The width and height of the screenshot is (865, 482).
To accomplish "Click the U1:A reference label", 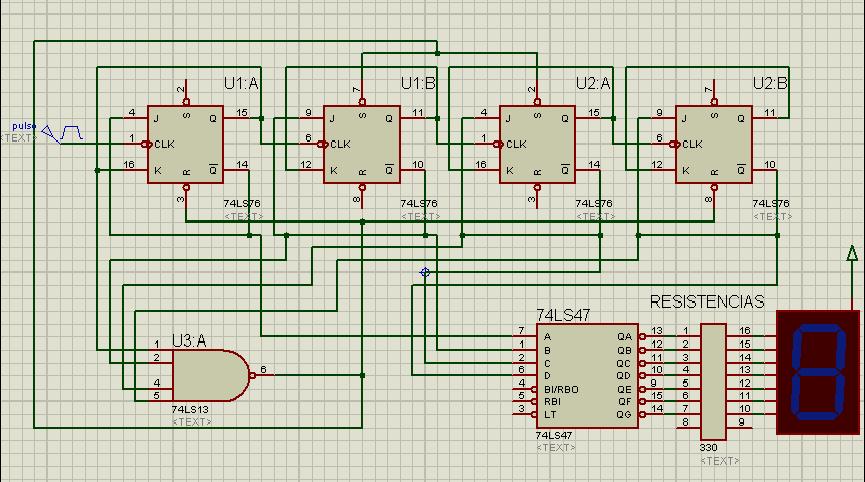I will coord(241,83).
